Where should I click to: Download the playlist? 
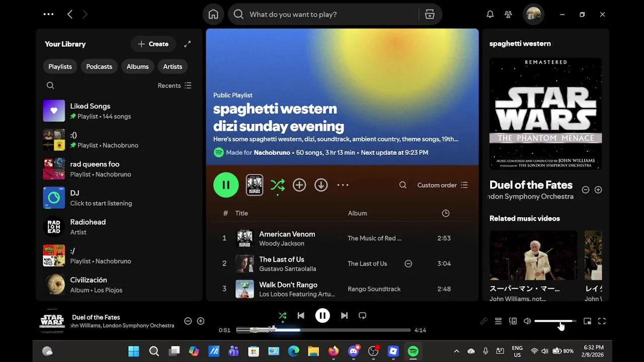click(x=321, y=185)
